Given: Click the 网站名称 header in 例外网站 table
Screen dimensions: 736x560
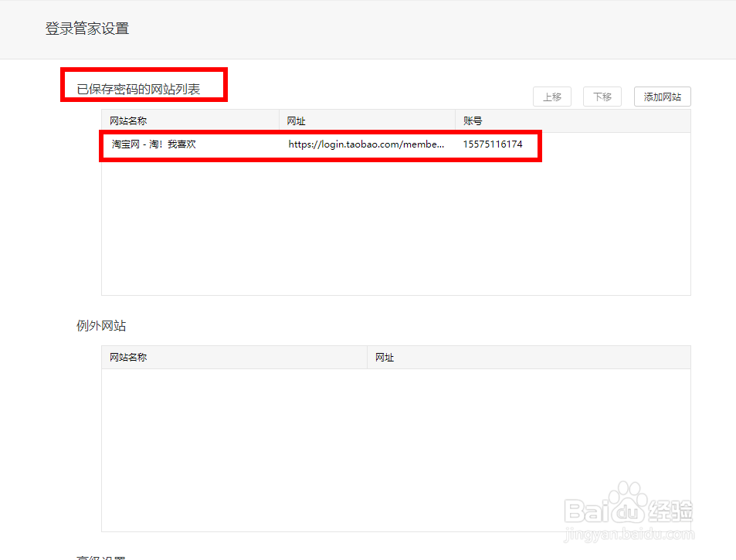Looking at the screenshot, I should (x=128, y=357).
